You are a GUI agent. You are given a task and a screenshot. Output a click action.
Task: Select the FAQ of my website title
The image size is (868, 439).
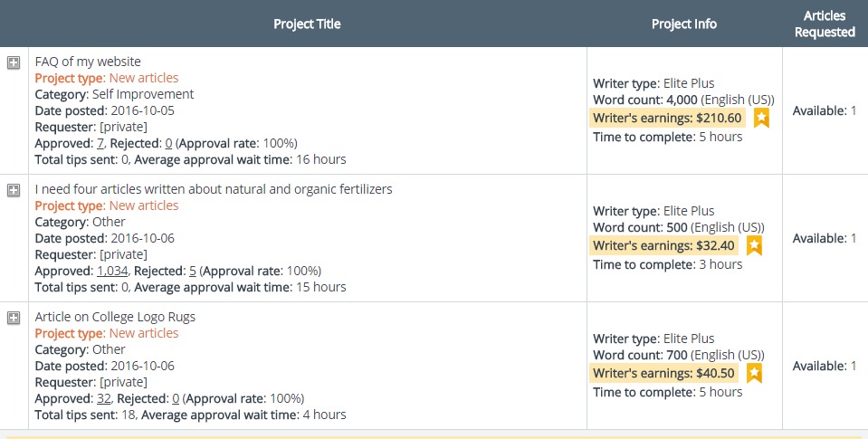tap(88, 62)
